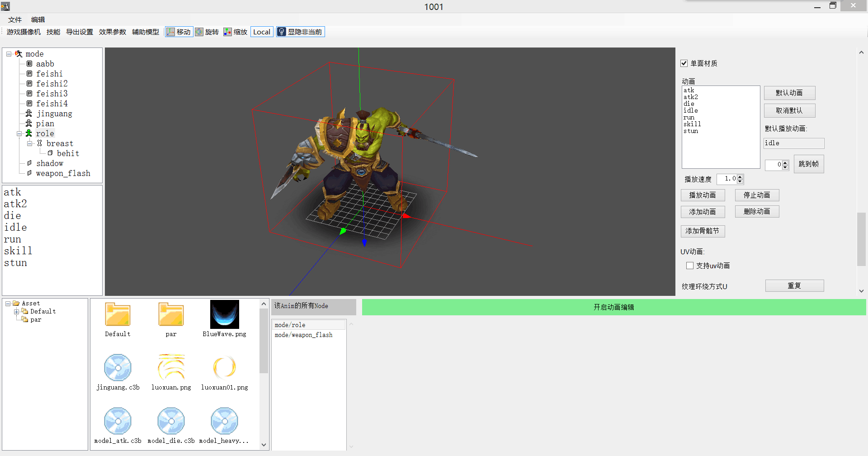Click the 跳到帧 button
Viewport: 868px width, 456px height.
809,164
